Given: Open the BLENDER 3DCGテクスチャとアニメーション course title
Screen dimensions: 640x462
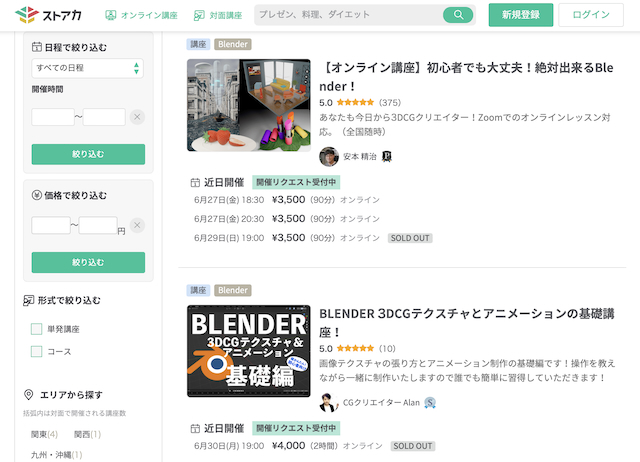Looking at the screenshot, I should 467,323.
